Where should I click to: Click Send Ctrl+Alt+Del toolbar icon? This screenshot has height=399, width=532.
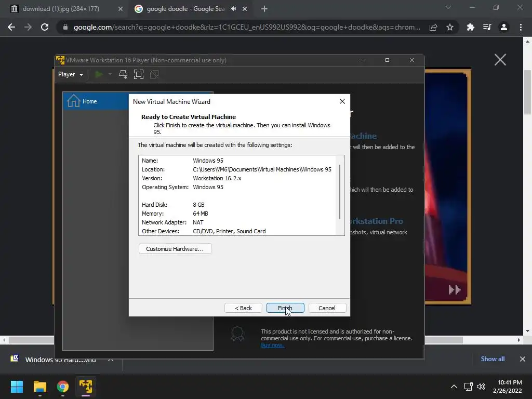tap(123, 74)
